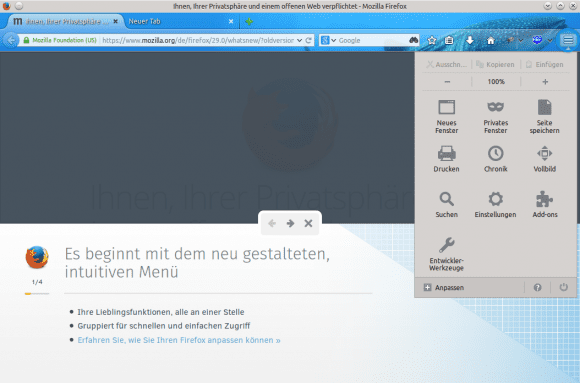Click the Firefox logo beside the tour heading
The height and width of the screenshot is (383, 580).
37,257
